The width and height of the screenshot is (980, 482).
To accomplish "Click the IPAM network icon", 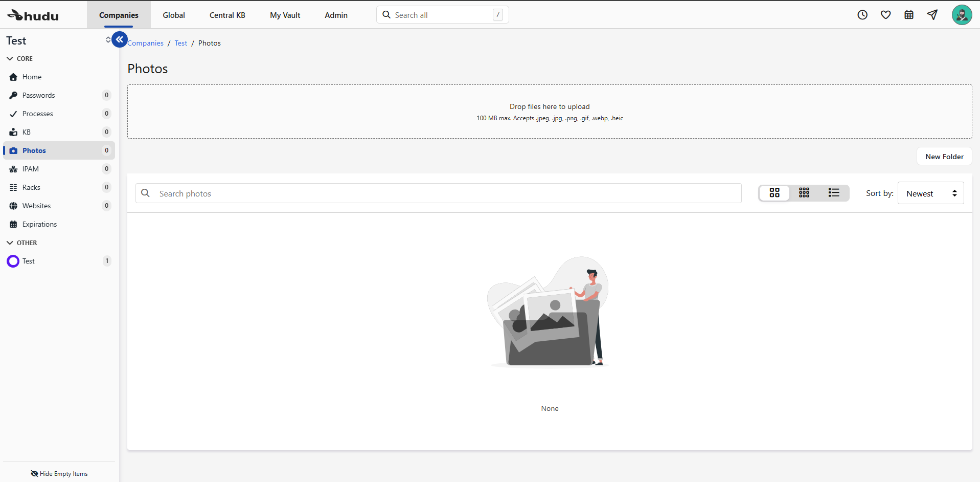I will tap(13, 169).
